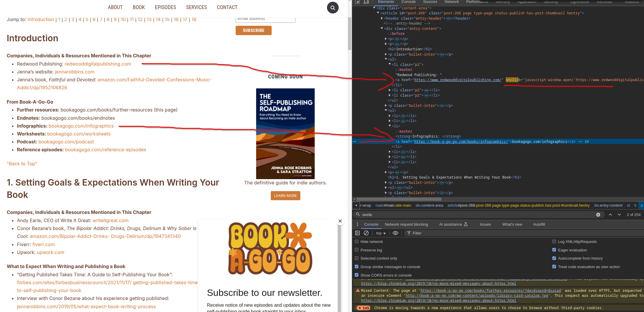Check Selected context only

click(x=357, y=258)
